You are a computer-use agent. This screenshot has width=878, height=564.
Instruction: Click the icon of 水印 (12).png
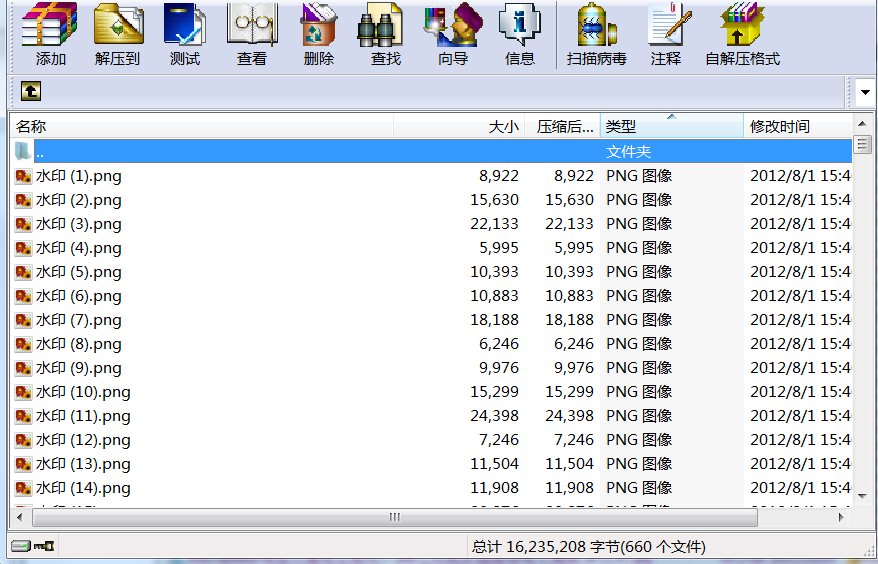click(x=24, y=441)
